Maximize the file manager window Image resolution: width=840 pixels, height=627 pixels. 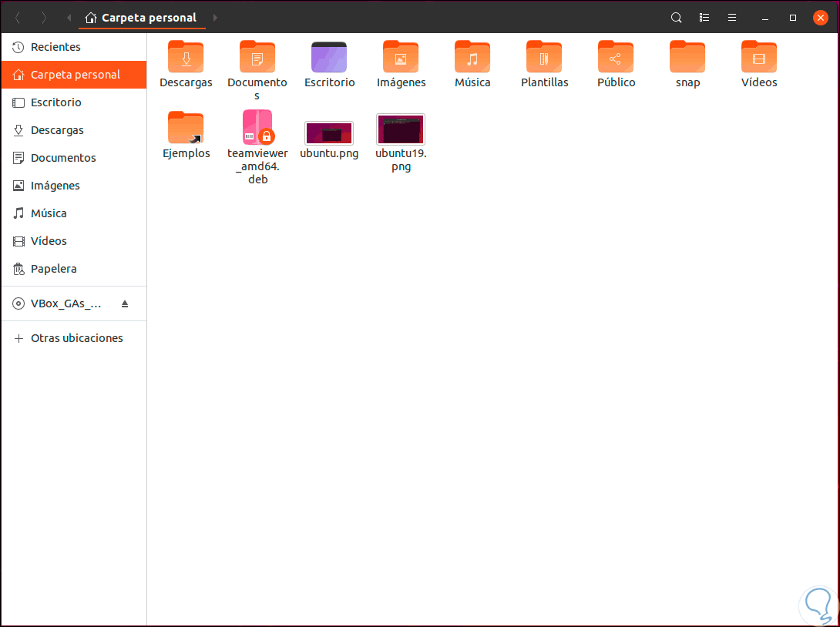[793, 18]
